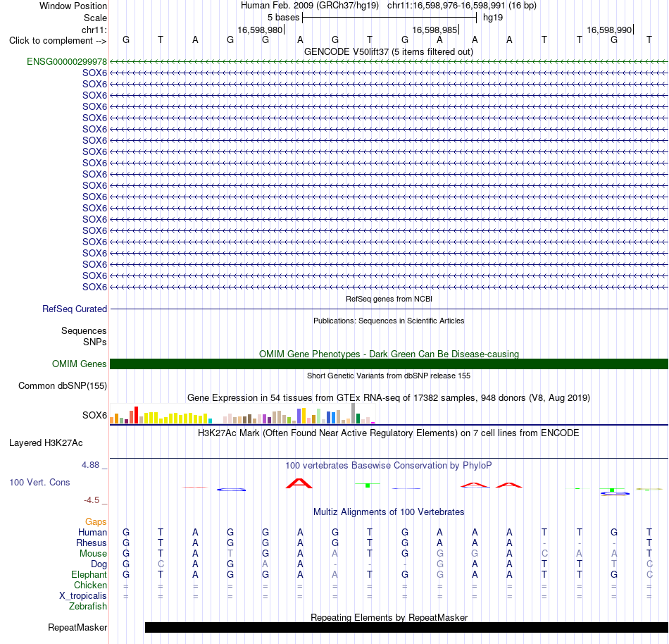Image resolution: width=669 pixels, height=644 pixels.
Task: Click the chr11:16,598,976-16,598,991 (16 bp) position text
Action: click(462, 6)
